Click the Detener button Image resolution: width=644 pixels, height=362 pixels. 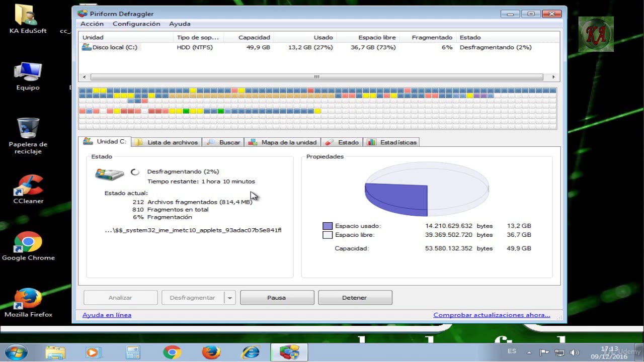[355, 298]
